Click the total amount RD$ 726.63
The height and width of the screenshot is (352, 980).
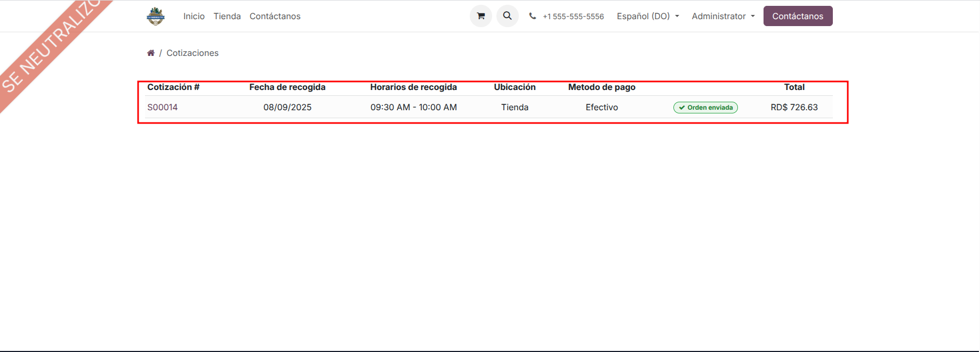tap(794, 107)
